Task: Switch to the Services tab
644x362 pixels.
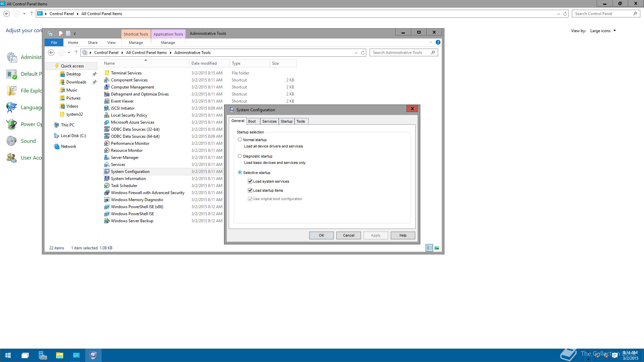Action: click(269, 122)
